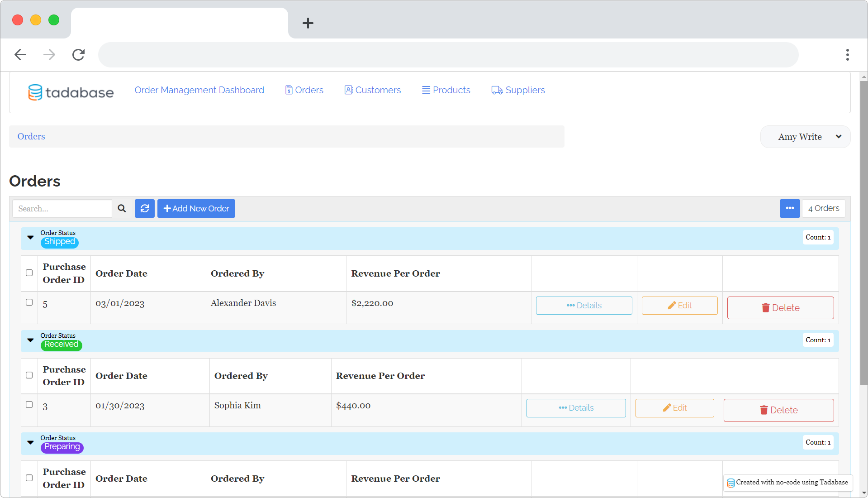Select all in the Received group header checkbox
This screenshot has height=498, width=868.
pos(29,375)
